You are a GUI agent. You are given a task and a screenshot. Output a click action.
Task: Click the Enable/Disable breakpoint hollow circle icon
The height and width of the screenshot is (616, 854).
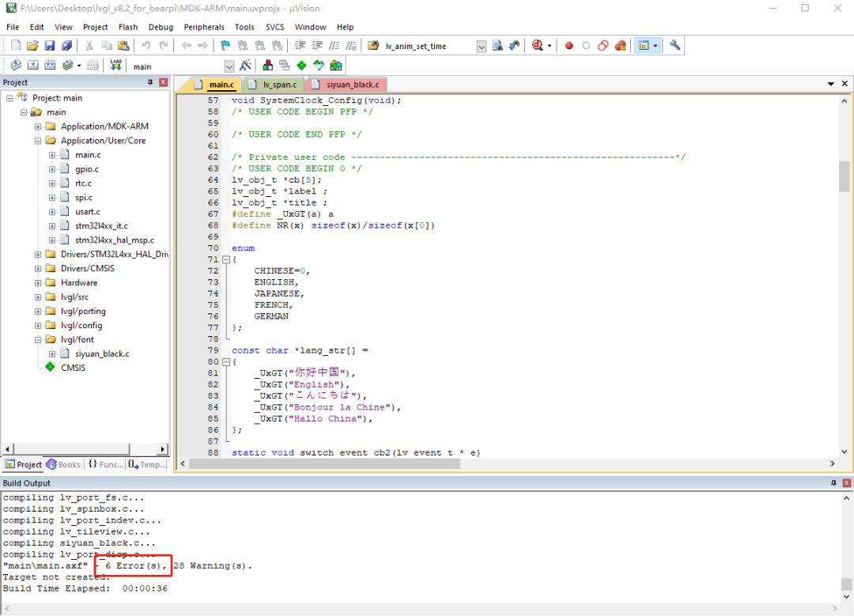click(586, 46)
